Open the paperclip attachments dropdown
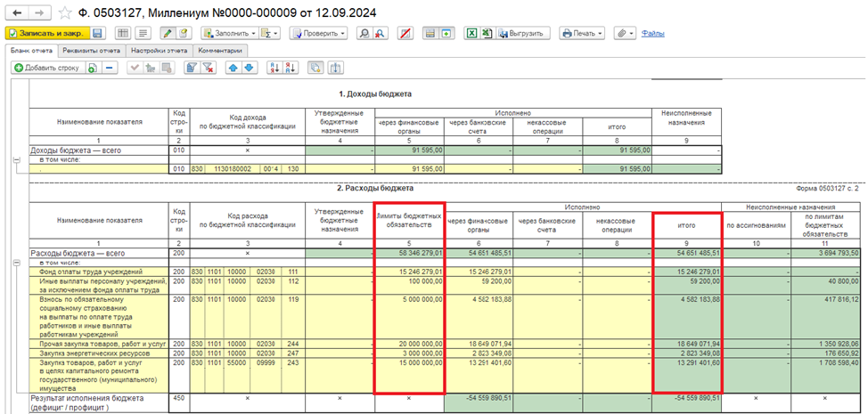 (626, 33)
